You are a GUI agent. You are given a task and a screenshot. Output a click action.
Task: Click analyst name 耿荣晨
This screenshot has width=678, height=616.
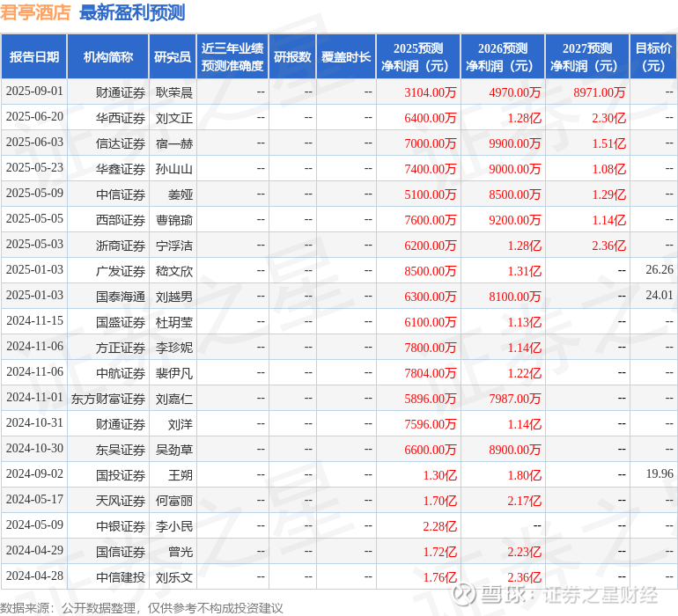point(174,92)
